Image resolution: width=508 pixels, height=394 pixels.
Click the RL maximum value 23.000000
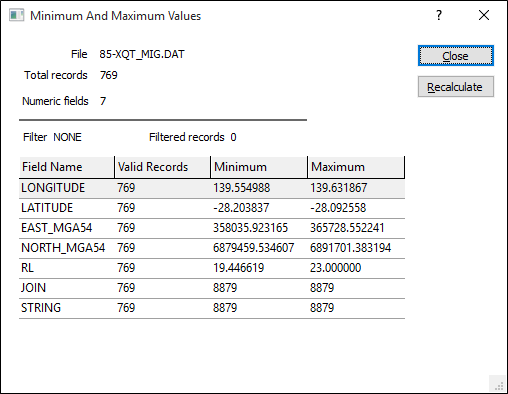(335, 268)
